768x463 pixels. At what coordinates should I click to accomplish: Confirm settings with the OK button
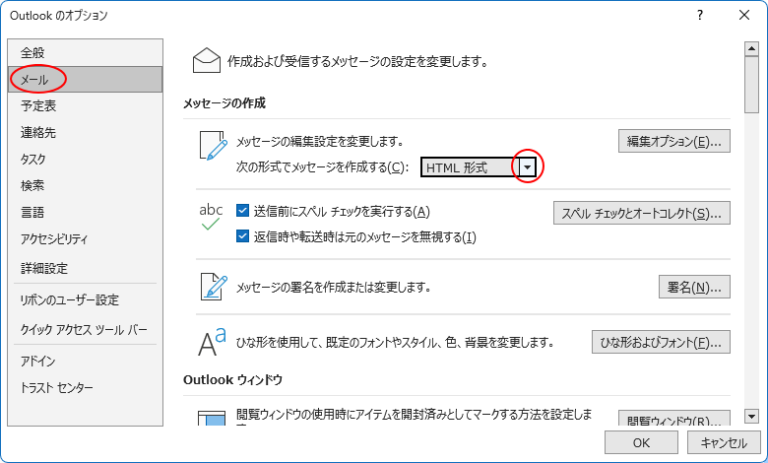(641, 442)
